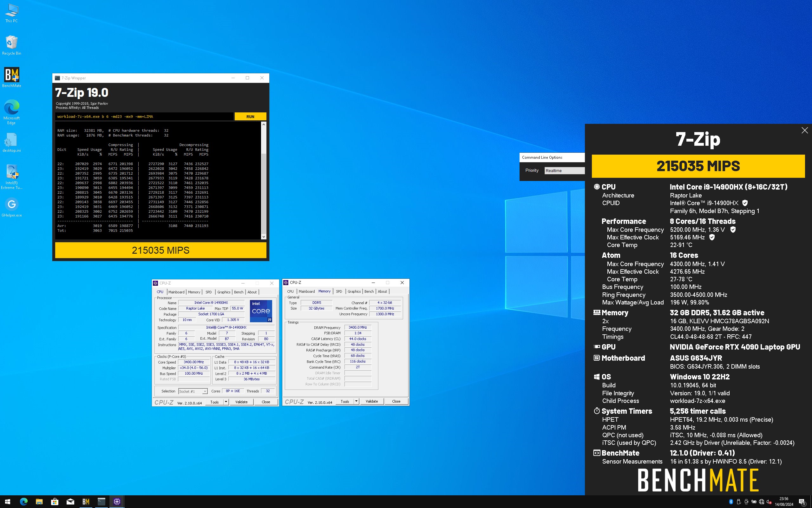812x508 pixels.
Task: Click the yellow RUN button
Action: (x=250, y=117)
